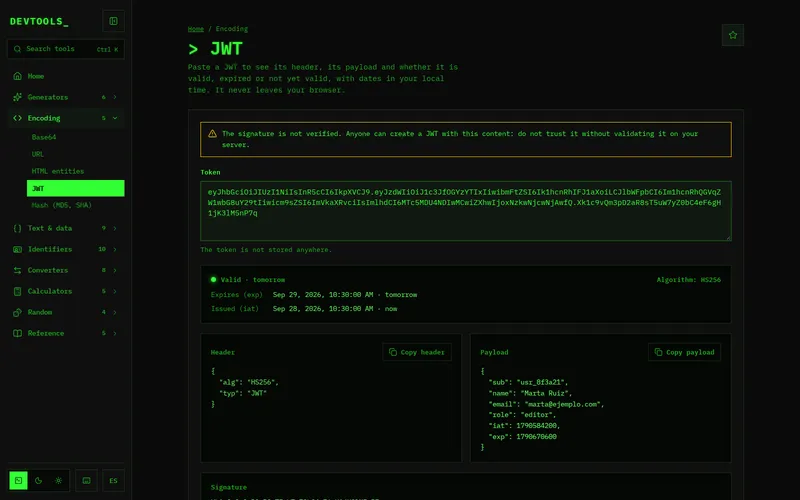Click copy icon in Copy header
800x500 pixels.
pos(393,352)
